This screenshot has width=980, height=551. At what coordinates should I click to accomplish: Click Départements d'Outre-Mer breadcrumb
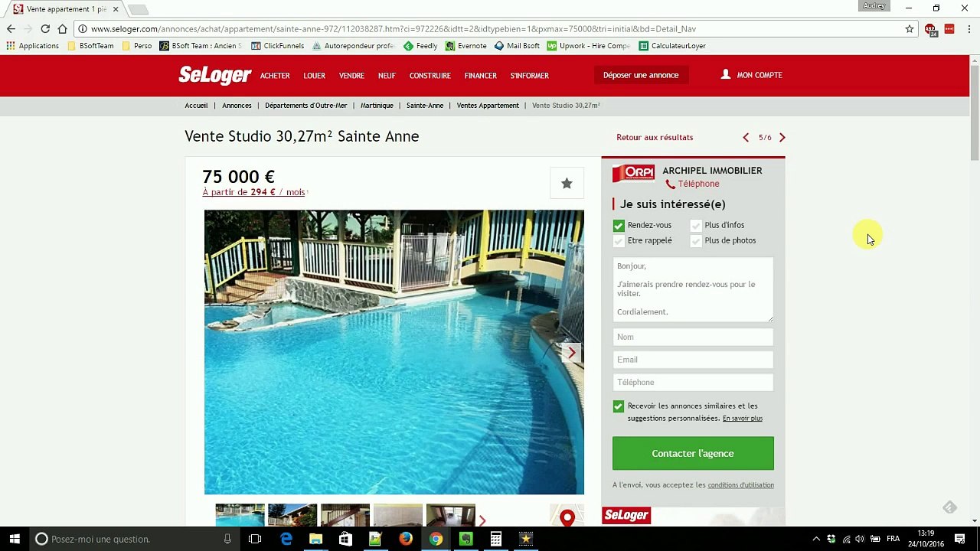(x=305, y=106)
